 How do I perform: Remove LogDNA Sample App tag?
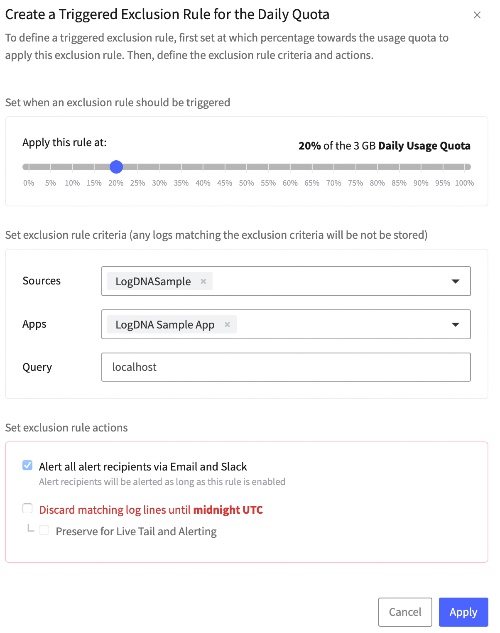tap(227, 325)
